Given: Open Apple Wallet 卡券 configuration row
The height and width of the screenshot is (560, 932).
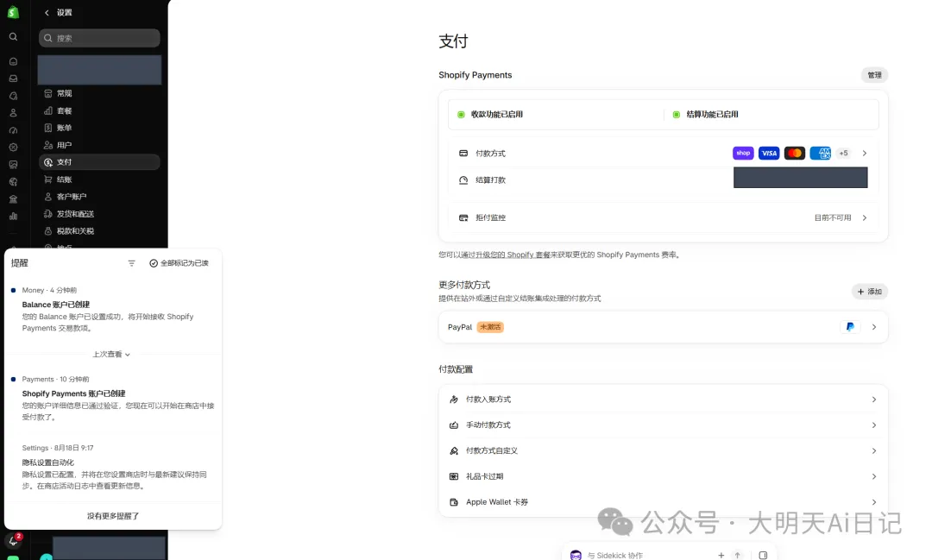Looking at the screenshot, I should click(x=663, y=502).
